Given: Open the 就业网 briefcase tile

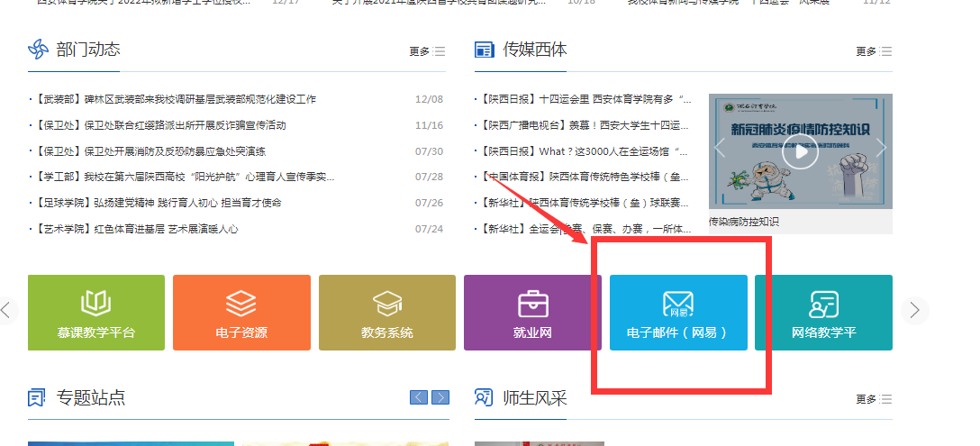Looking at the screenshot, I should pos(531,313).
